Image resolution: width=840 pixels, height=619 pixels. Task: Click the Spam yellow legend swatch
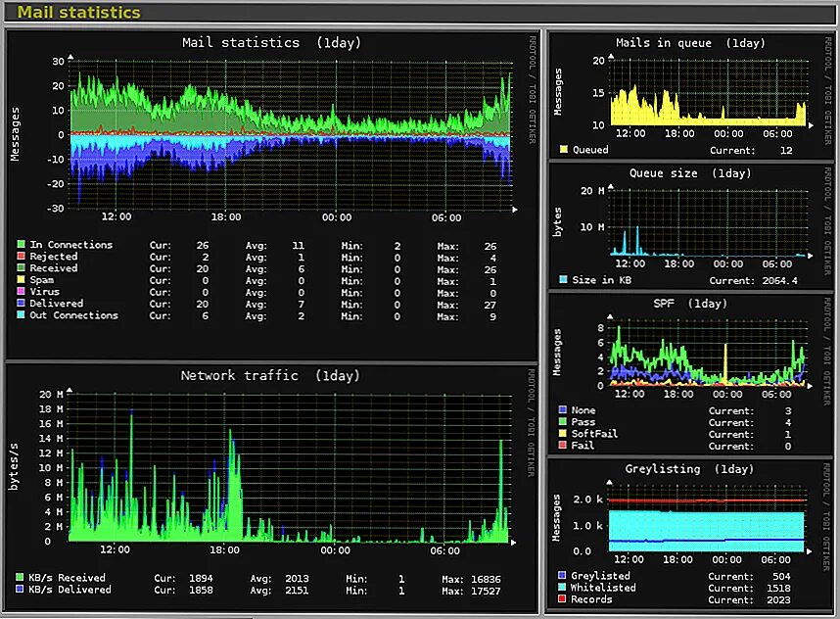21,280
